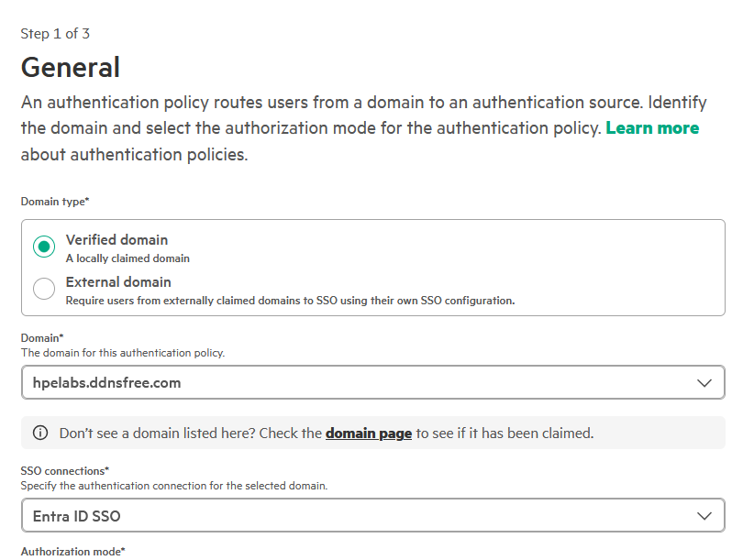Click the 'Don't see a domain listed' notice
754x560 pixels.
pos(191,434)
